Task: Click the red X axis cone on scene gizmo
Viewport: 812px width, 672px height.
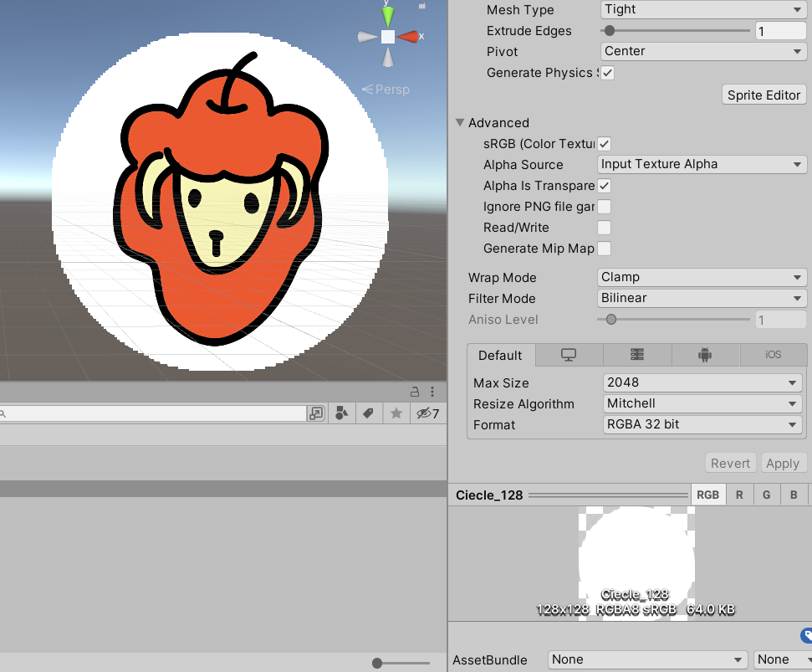Action: (407, 37)
